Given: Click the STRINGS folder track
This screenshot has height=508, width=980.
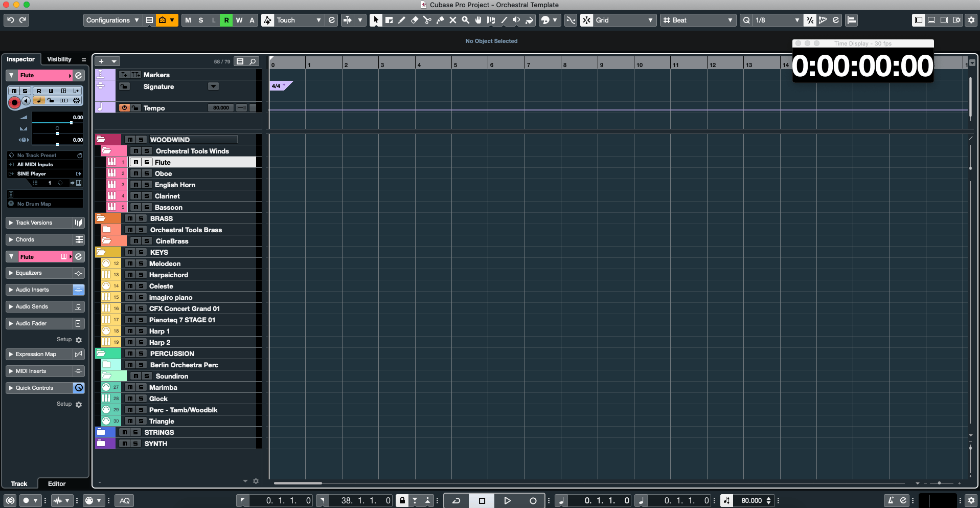Looking at the screenshot, I should point(159,432).
